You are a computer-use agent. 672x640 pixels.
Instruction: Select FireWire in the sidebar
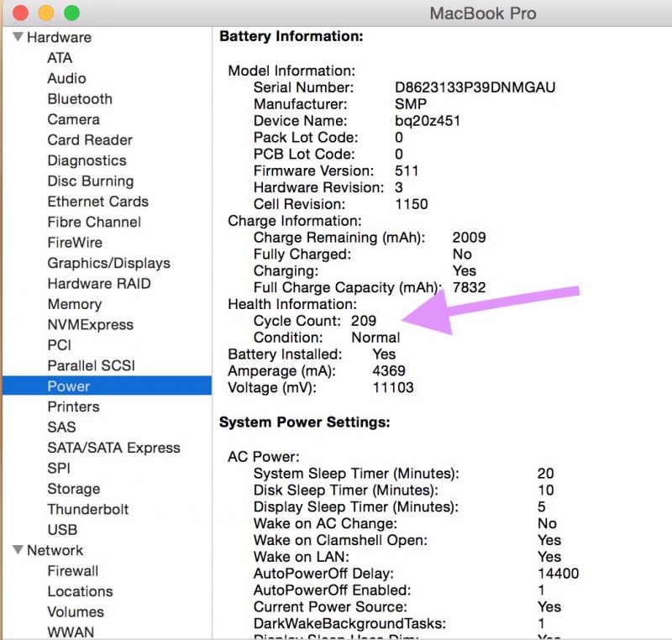pos(75,243)
